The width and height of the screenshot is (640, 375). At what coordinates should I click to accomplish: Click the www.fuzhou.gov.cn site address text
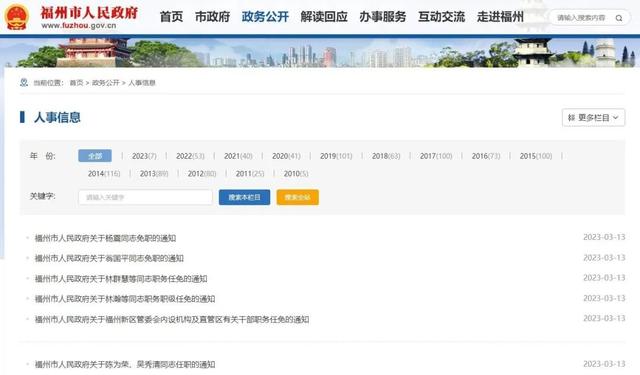click(79, 26)
